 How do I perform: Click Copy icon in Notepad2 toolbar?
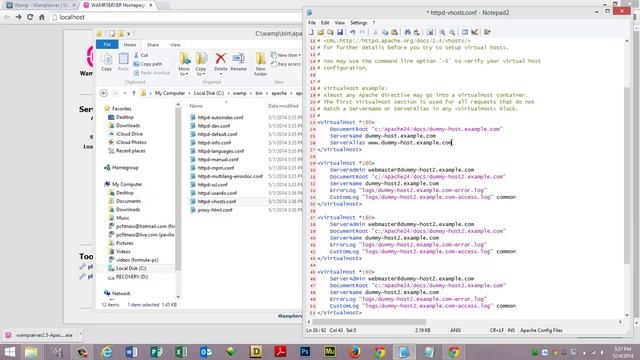[385, 32]
